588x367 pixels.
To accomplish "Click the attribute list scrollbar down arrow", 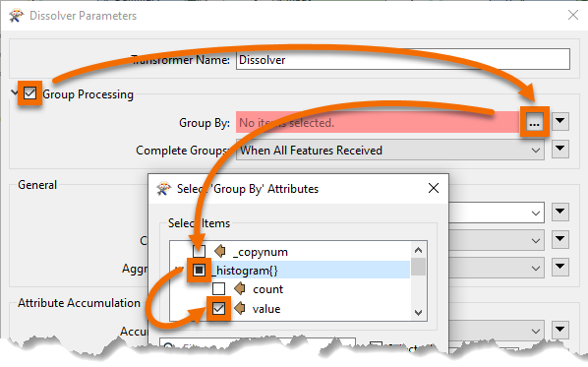I will point(419,312).
